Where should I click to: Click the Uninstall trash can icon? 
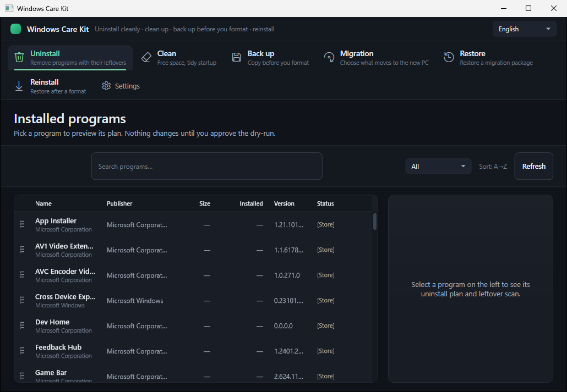click(x=19, y=57)
